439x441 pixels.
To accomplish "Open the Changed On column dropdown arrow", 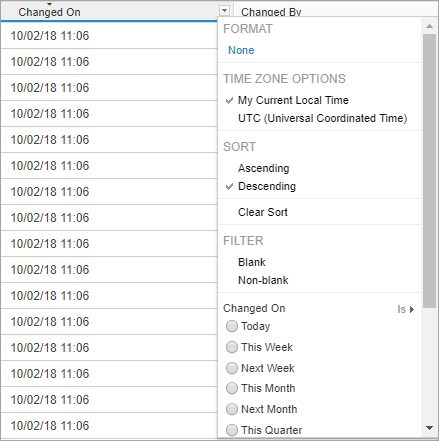I will tap(225, 11).
